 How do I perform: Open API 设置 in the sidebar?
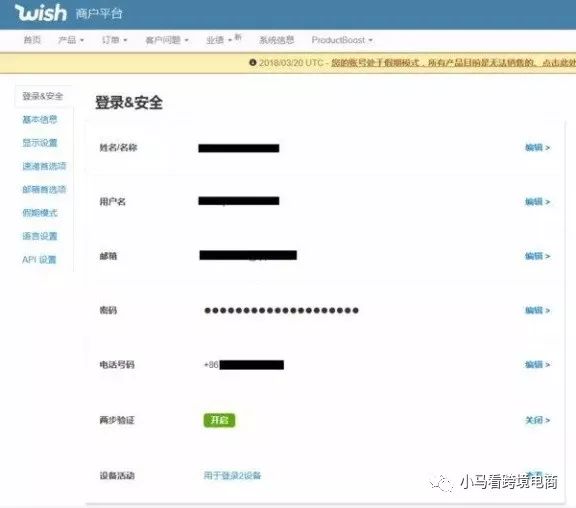(39, 260)
